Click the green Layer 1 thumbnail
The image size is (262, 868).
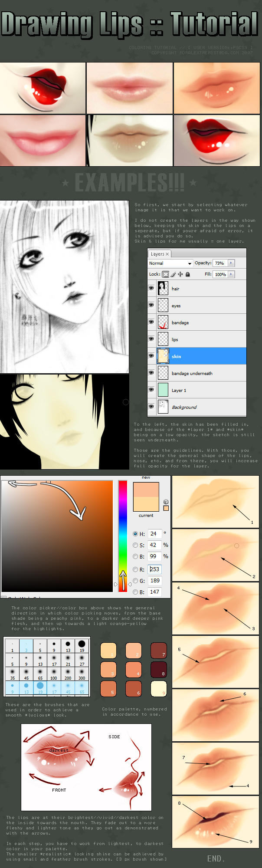click(x=163, y=390)
